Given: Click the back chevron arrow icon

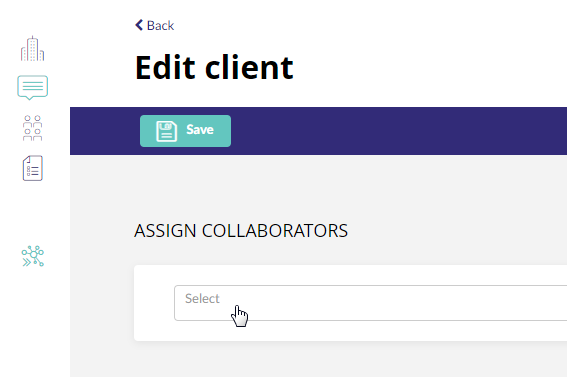Looking at the screenshot, I should pos(139,25).
